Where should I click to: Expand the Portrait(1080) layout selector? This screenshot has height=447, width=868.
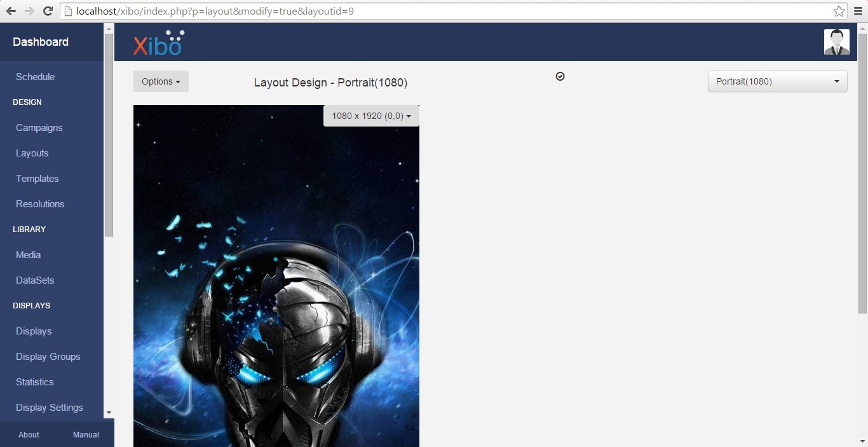(x=777, y=81)
